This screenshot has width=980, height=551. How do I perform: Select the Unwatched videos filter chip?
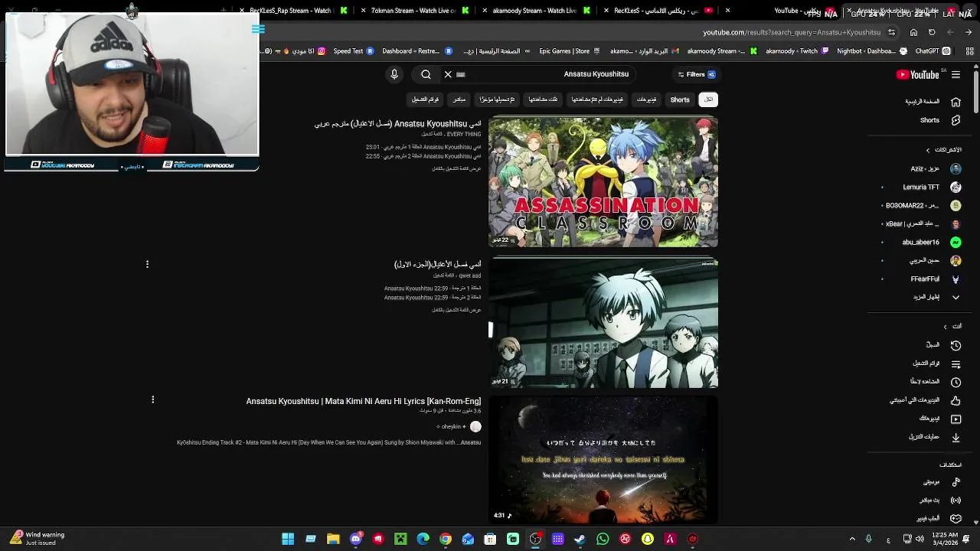[x=598, y=99]
